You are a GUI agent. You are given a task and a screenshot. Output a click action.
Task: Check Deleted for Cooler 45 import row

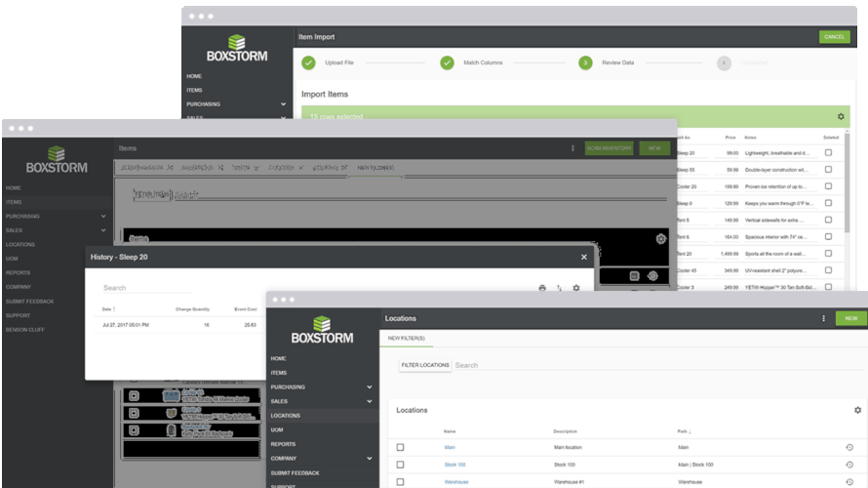(828, 270)
